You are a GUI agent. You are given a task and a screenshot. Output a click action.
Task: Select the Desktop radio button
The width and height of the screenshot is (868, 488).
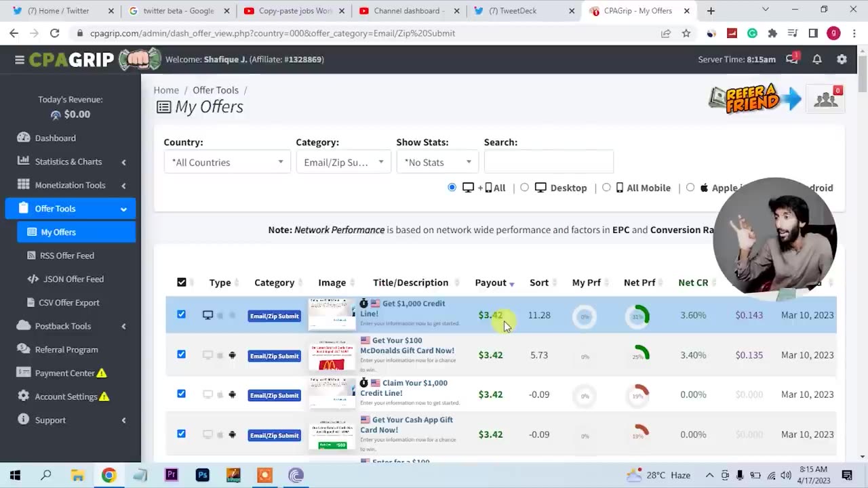524,187
